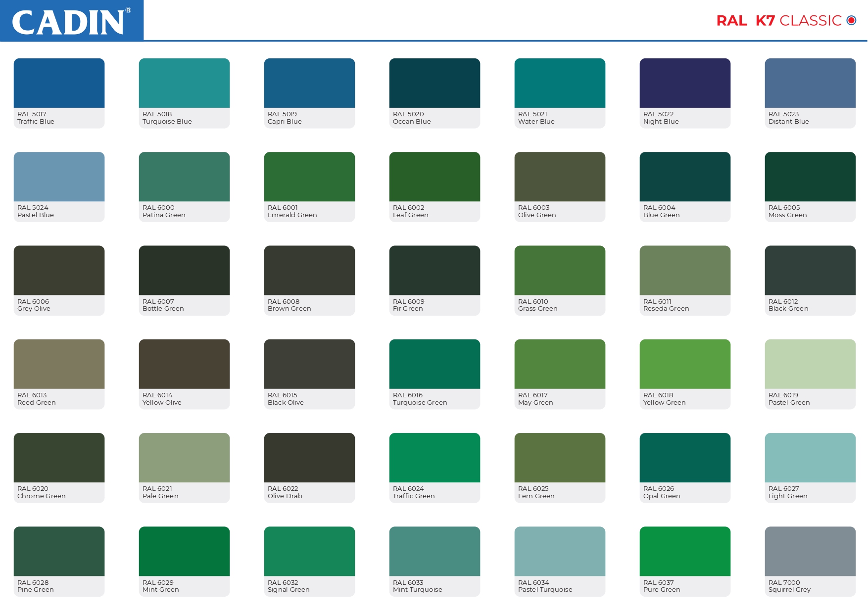
Task: Select the RAL 6011 Reseda Green swatch
Action: point(685,270)
